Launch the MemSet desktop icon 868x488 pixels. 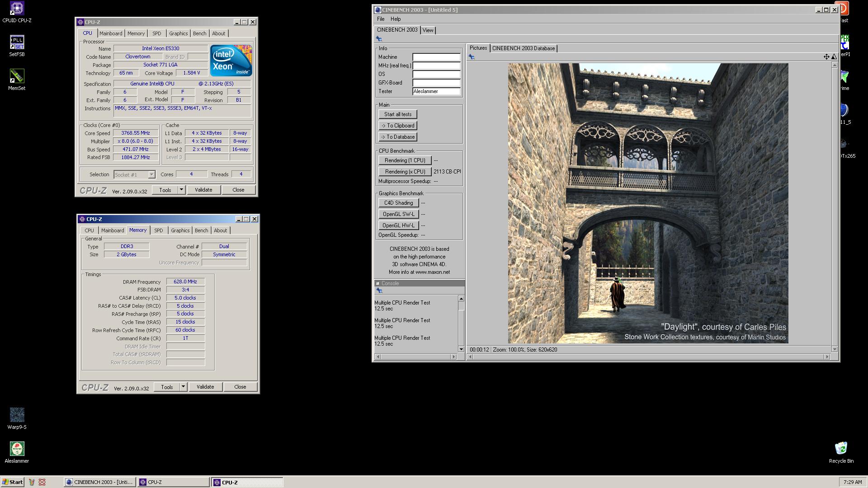[17, 80]
